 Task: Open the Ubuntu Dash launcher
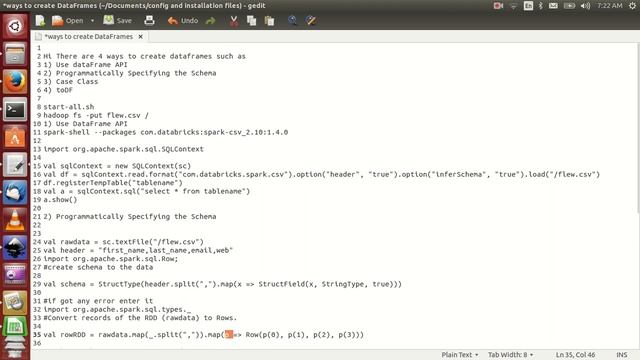coord(15,27)
